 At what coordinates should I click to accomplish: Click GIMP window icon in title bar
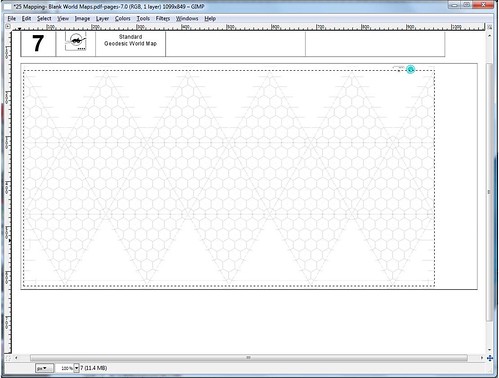pos(7,7)
